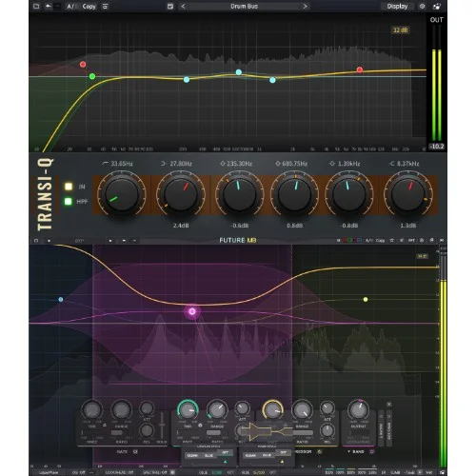Viewport: 476px width, 476px height.
Task: Click the high-pass shape icon beside 33.65Hz
Action: 106,164
